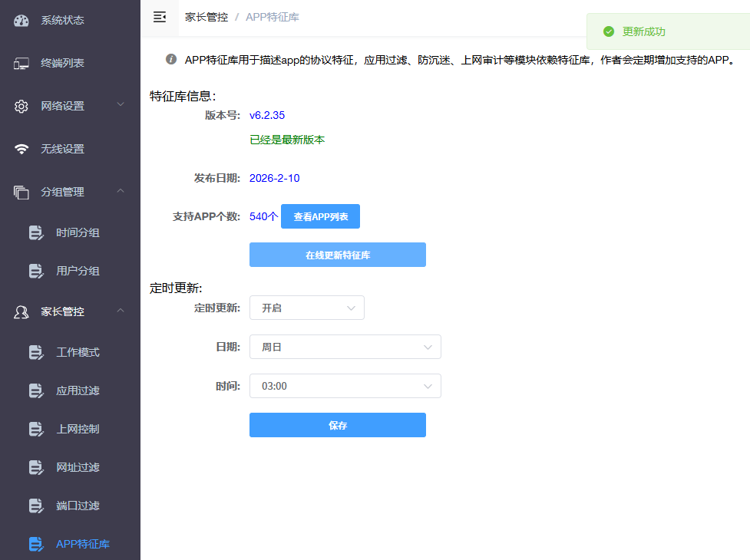The width and height of the screenshot is (750, 560).
Task: Click the 终端列表 monitor icon
Action: click(x=21, y=64)
